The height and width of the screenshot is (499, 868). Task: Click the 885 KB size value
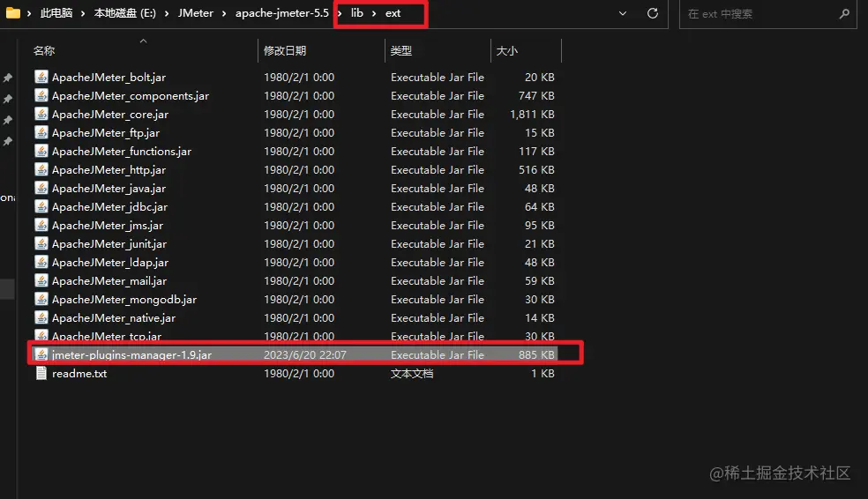click(x=536, y=354)
